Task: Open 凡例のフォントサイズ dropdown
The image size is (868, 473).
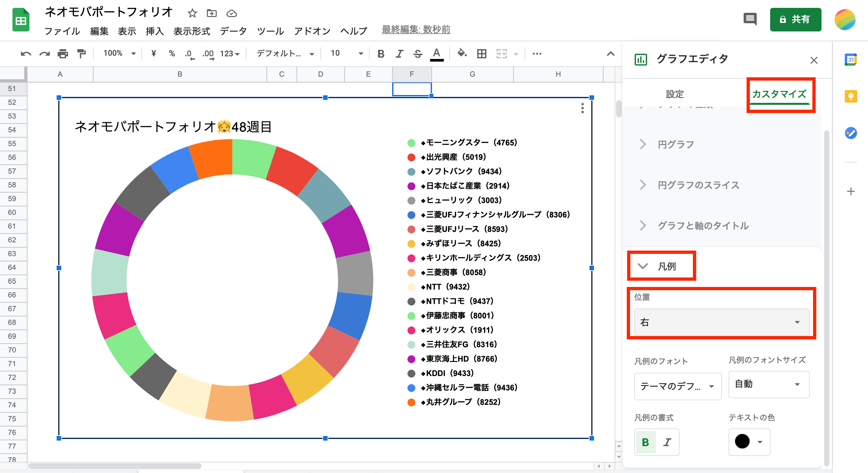Action: [x=769, y=384]
